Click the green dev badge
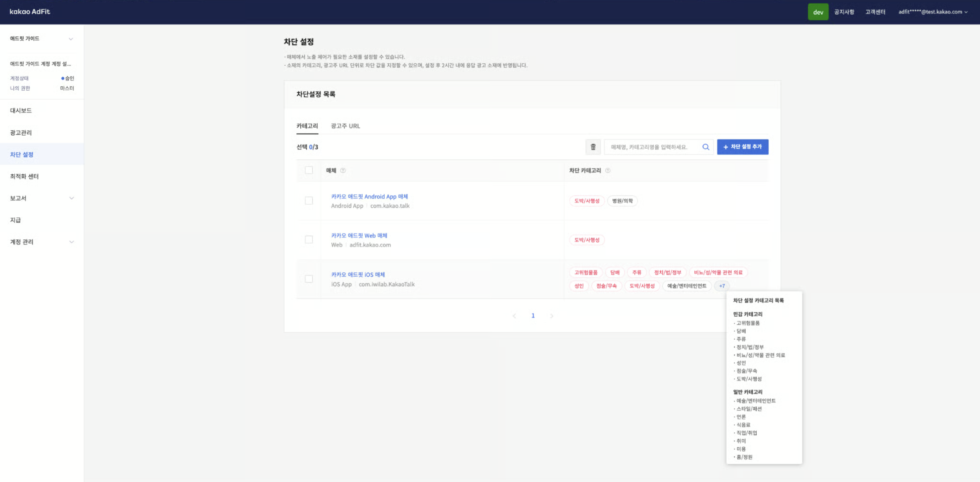The image size is (980, 482). pyautogui.click(x=817, y=12)
